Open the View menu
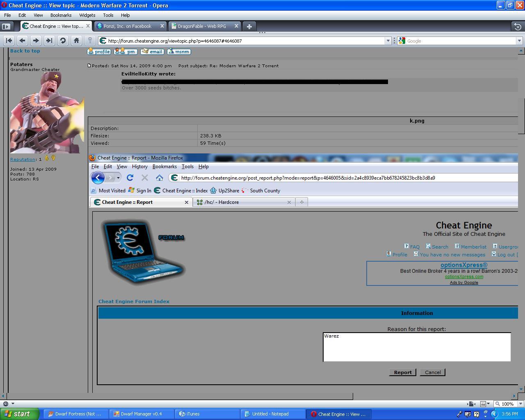Image resolution: width=525 pixels, height=420 pixels. (38, 15)
